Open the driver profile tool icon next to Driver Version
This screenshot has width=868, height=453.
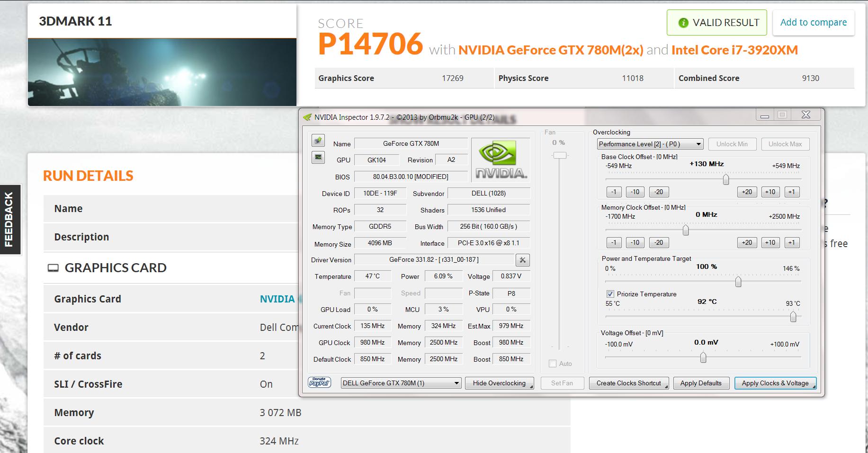coord(522,260)
